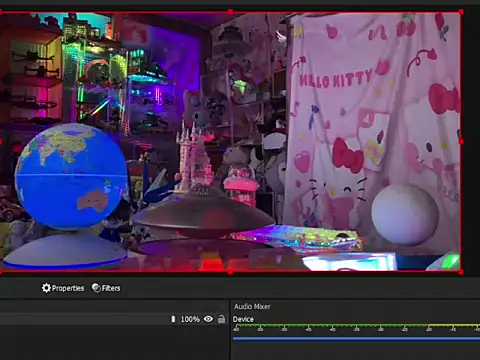
Task: Click the bottom-center red edge handle
Action: tap(230, 272)
